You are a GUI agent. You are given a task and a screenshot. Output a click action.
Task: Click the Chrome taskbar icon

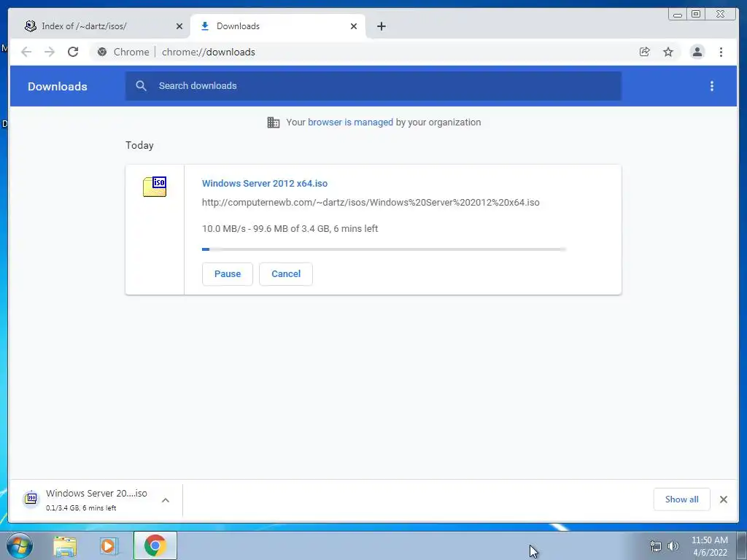[x=155, y=545]
